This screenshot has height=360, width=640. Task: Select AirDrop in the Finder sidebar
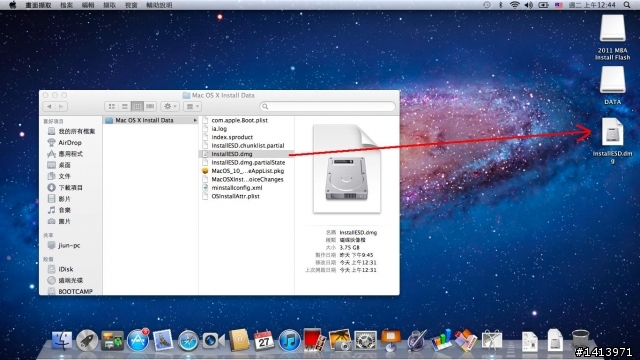(71, 142)
